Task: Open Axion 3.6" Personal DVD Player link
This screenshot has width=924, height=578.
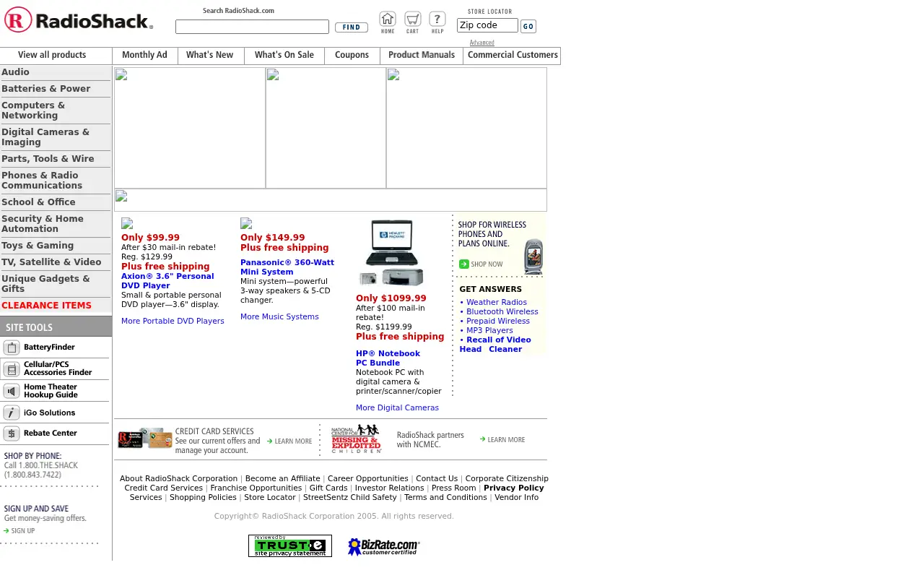Action: pyautogui.click(x=167, y=281)
